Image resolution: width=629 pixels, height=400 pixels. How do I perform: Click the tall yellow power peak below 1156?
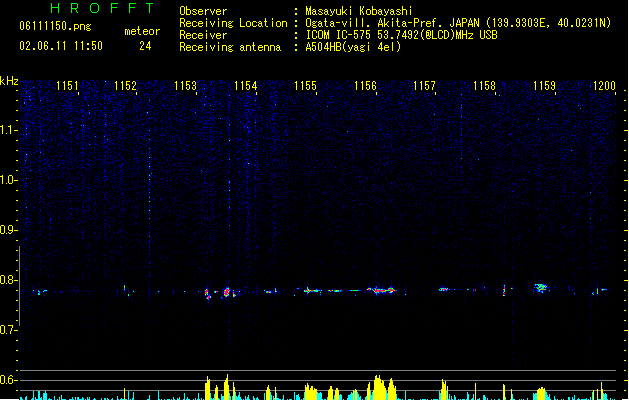point(379,387)
